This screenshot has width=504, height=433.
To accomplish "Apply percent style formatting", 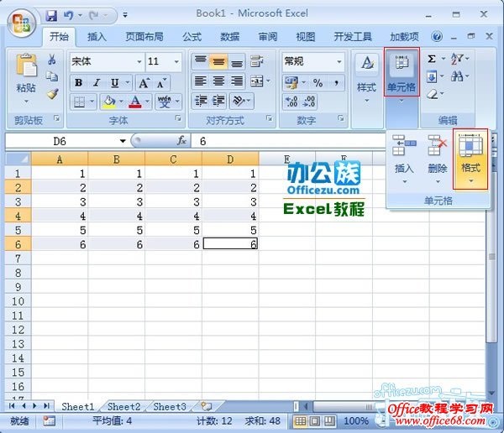I will (x=318, y=83).
